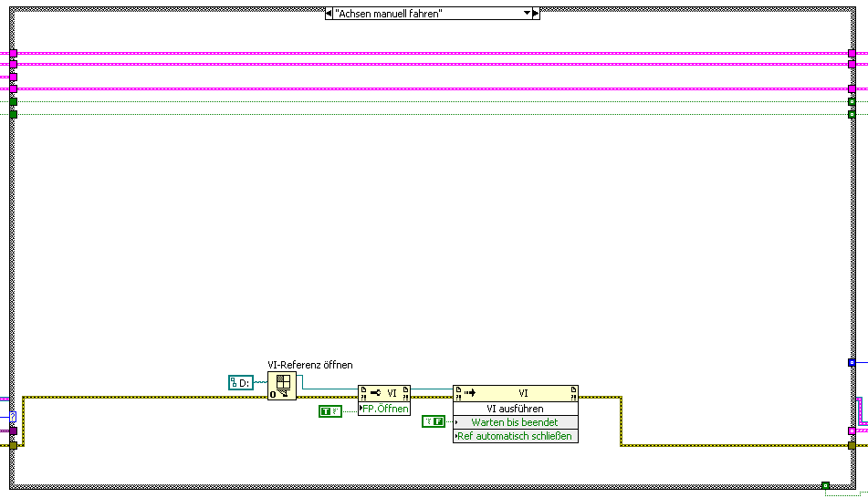Show previous case with left arrow
Viewport: 868px width, 498px height.
point(329,14)
